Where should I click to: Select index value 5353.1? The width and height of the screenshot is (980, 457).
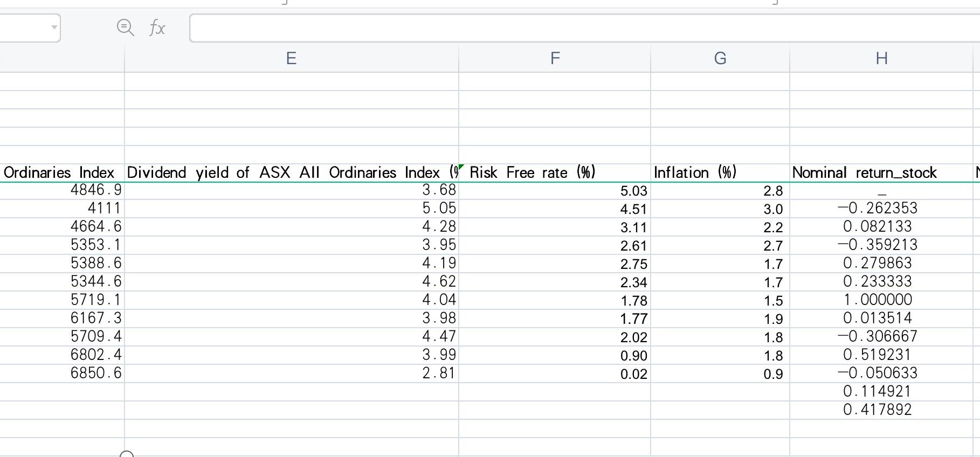[x=62, y=245]
